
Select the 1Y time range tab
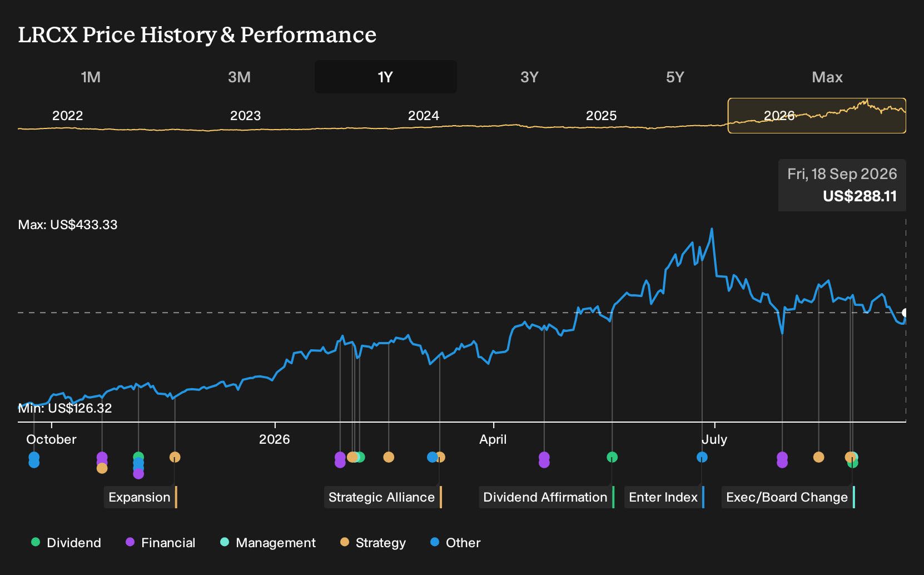(386, 77)
